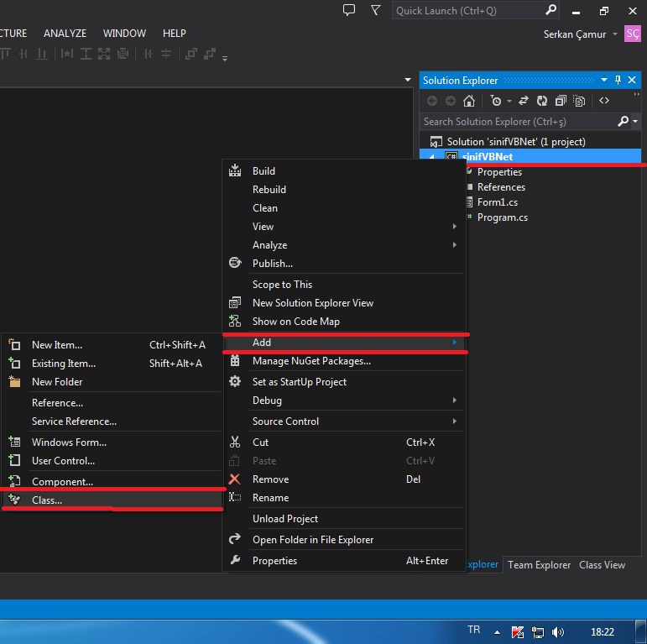Click the Make Same Size icon

[104, 54]
